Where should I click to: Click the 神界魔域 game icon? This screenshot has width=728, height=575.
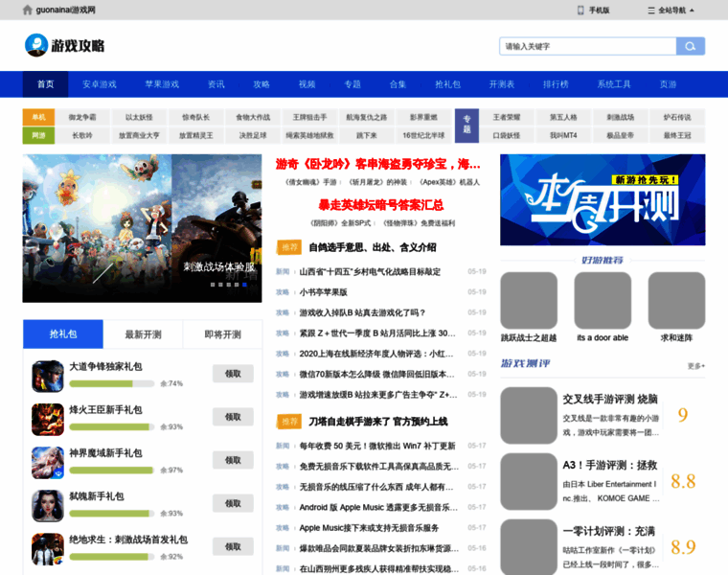click(48, 462)
